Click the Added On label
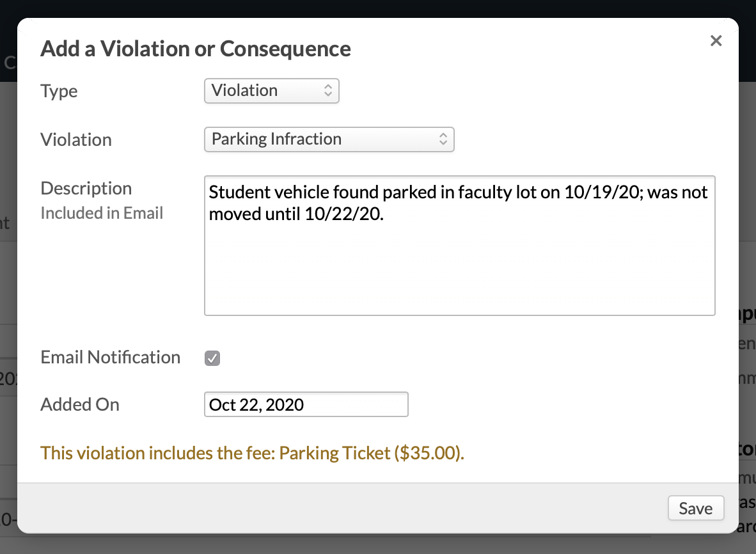The width and height of the screenshot is (756, 554). (80, 404)
